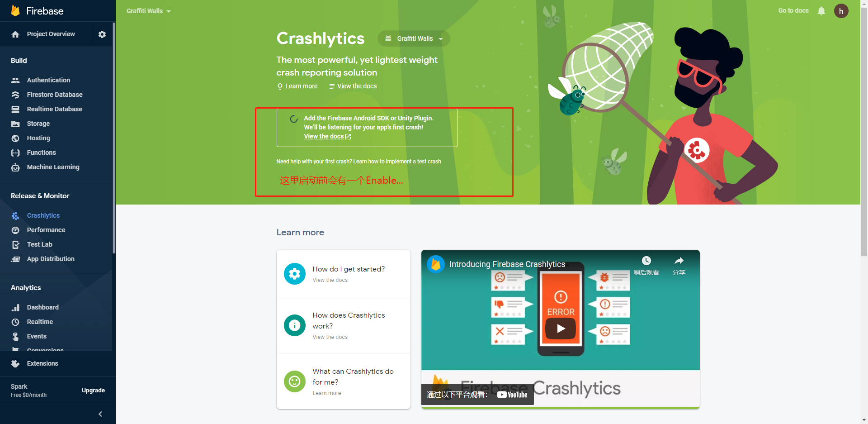Image resolution: width=868 pixels, height=424 pixels.
Task: Open the account avatar menu
Action: (842, 11)
